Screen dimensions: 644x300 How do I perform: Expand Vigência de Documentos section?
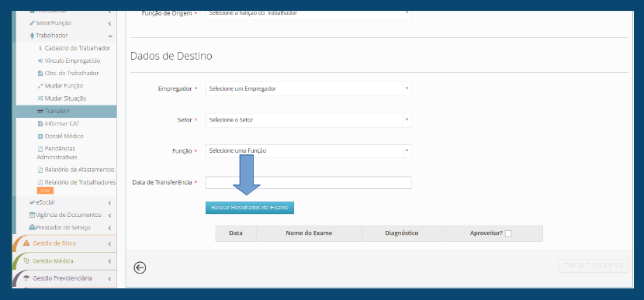[110, 215]
